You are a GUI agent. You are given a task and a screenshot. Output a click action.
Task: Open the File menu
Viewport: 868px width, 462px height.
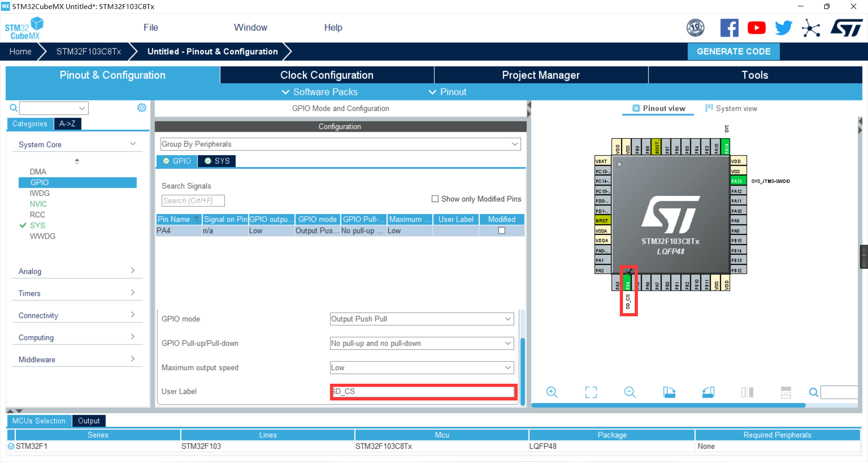click(151, 28)
